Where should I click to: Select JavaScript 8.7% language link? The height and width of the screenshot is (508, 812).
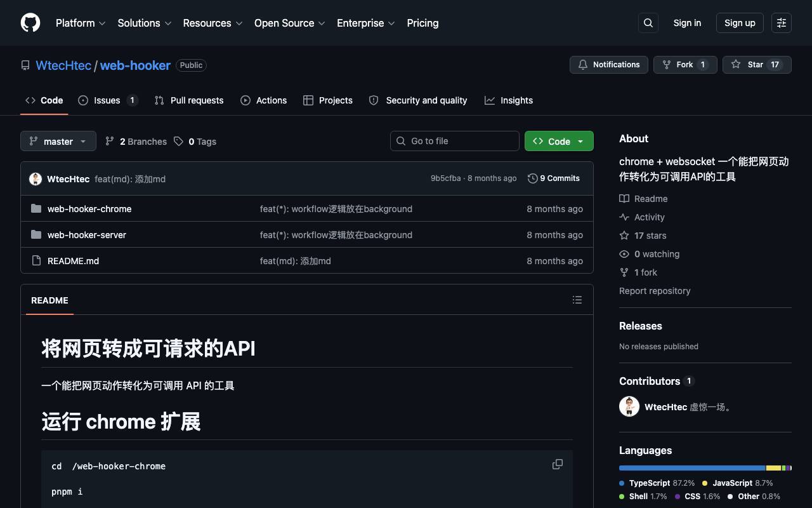tap(738, 483)
